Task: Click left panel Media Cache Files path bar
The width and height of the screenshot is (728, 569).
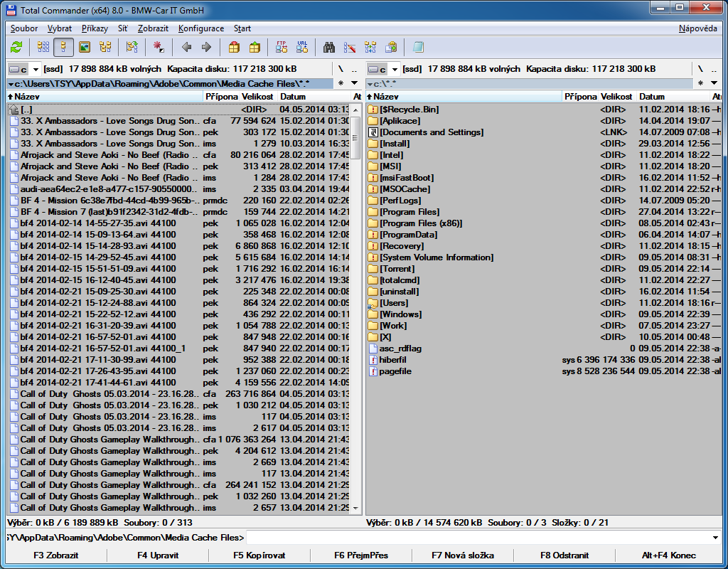Action: (171, 84)
